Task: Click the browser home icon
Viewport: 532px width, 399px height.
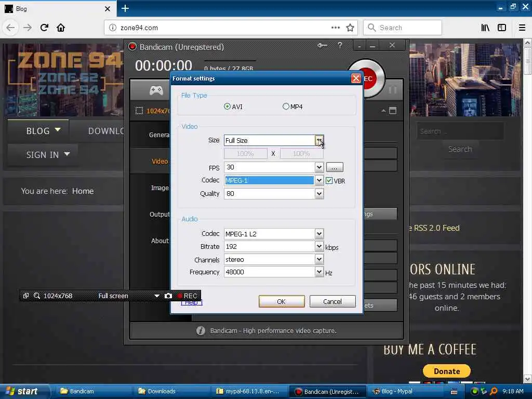Action: click(61, 28)
